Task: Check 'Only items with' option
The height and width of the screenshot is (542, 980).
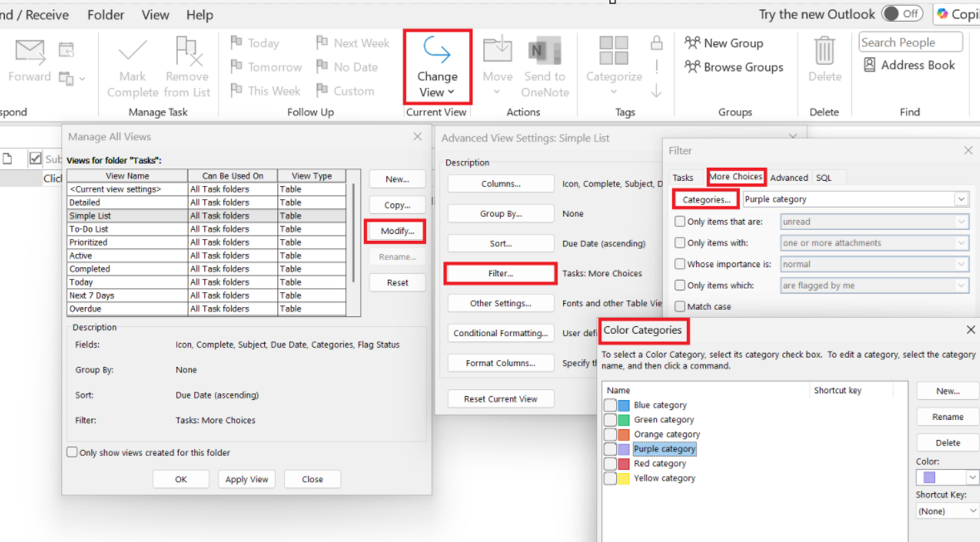Action: 680,242
